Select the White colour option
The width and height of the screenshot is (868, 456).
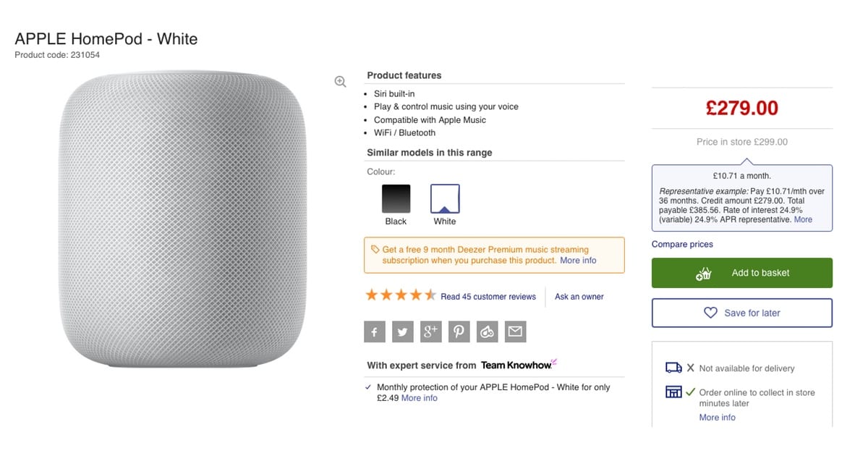445,199
